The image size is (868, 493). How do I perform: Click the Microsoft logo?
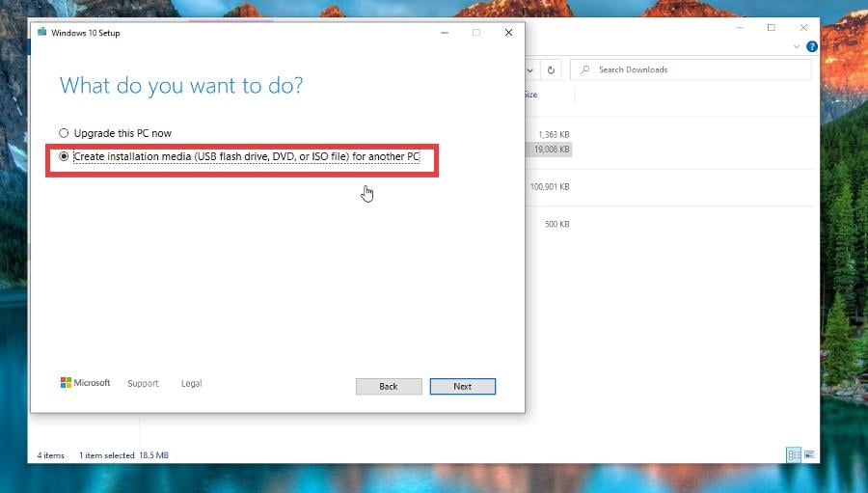tap(85, 383)
